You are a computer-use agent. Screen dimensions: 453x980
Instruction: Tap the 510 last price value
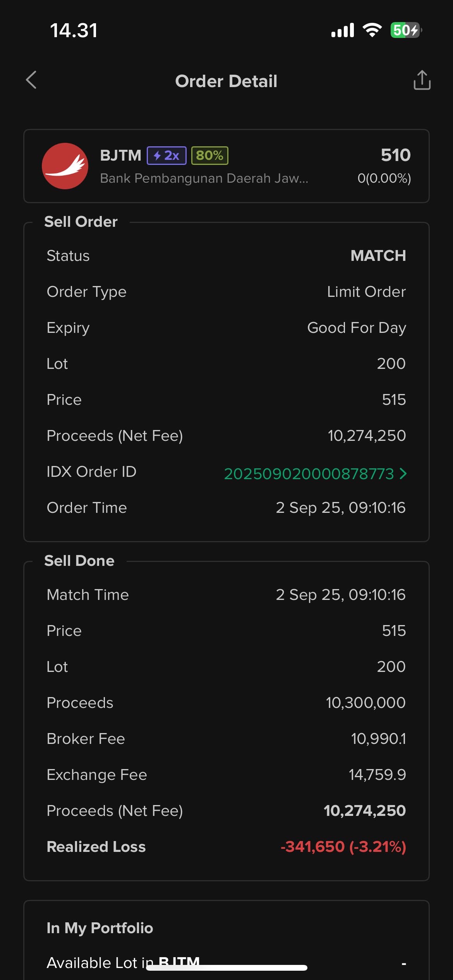(396, 155)
